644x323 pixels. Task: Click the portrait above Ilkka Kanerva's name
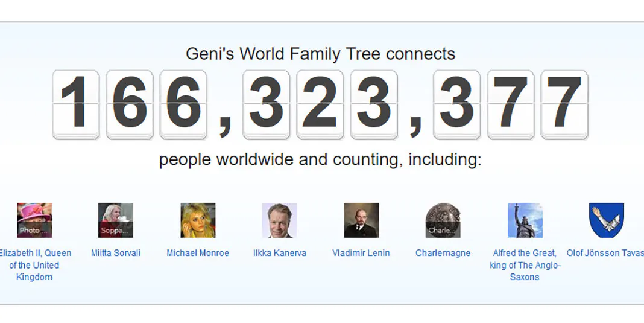click(279, 220)
